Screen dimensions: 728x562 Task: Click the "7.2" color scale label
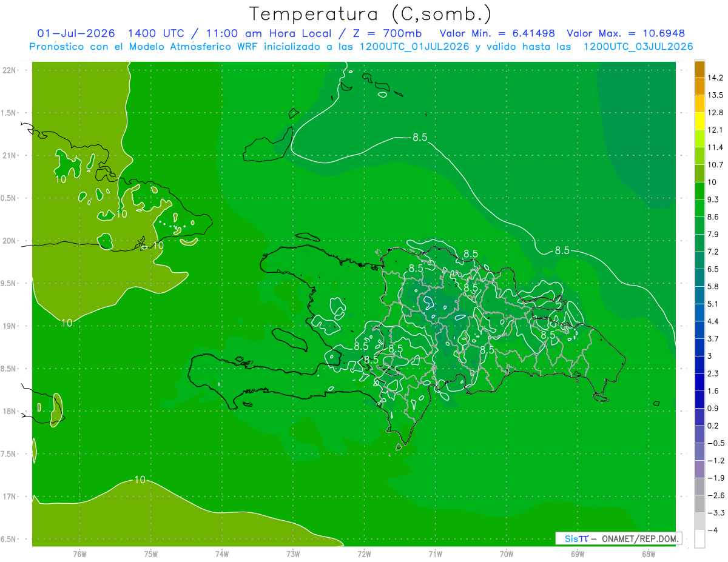[x=714, y=252]
